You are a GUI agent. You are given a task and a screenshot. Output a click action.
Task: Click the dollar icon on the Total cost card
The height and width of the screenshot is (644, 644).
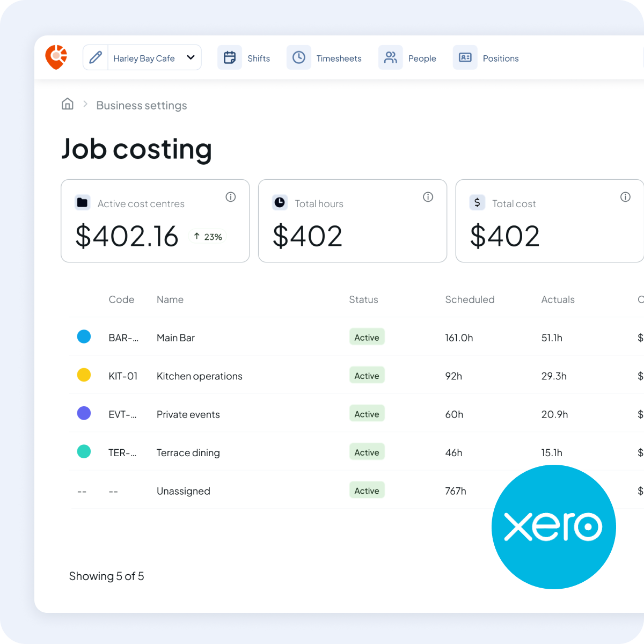click(477, 203)
